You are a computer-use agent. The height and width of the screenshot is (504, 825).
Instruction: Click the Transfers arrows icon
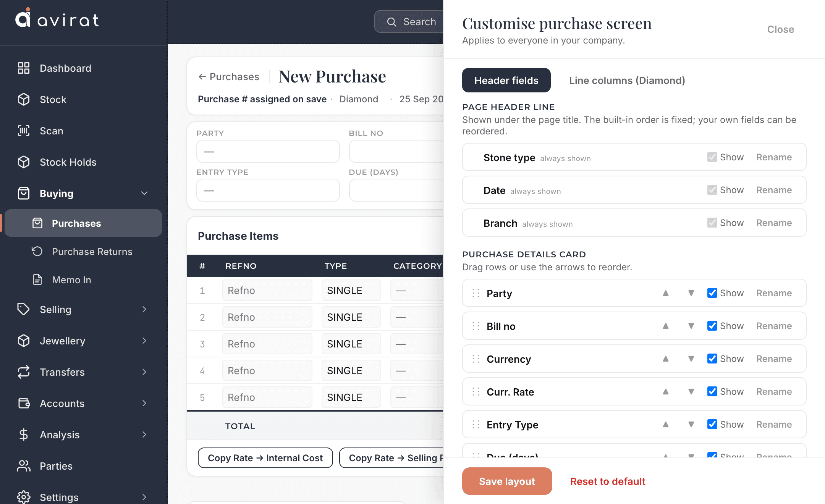pos(24,372)
